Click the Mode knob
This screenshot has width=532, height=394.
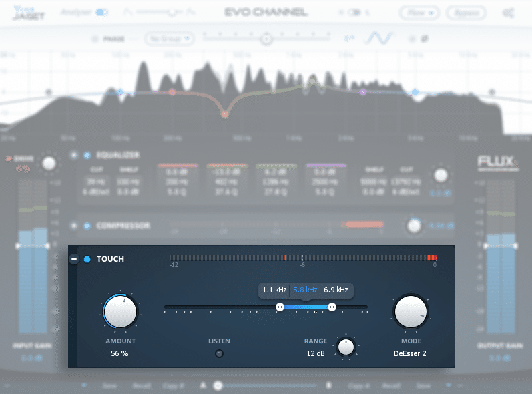[x=411, y=311]
